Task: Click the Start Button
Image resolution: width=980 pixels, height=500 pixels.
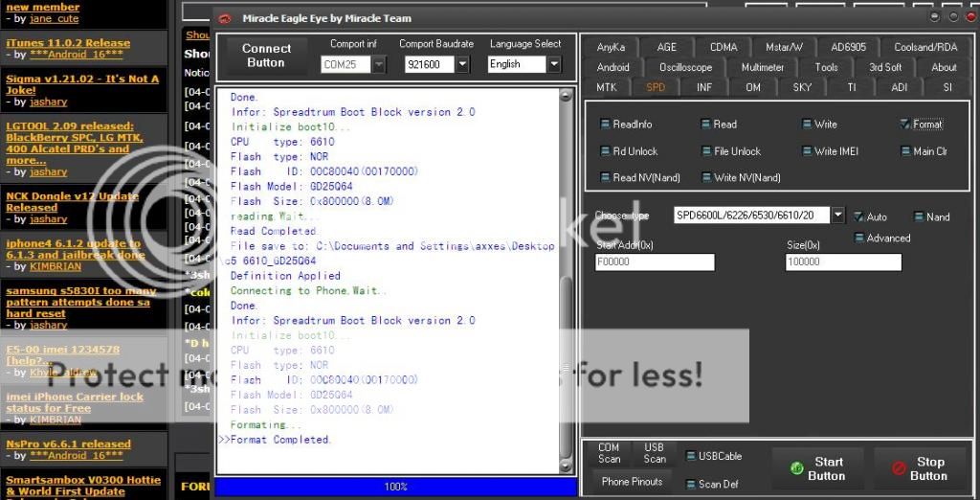Action: point(818,468)
